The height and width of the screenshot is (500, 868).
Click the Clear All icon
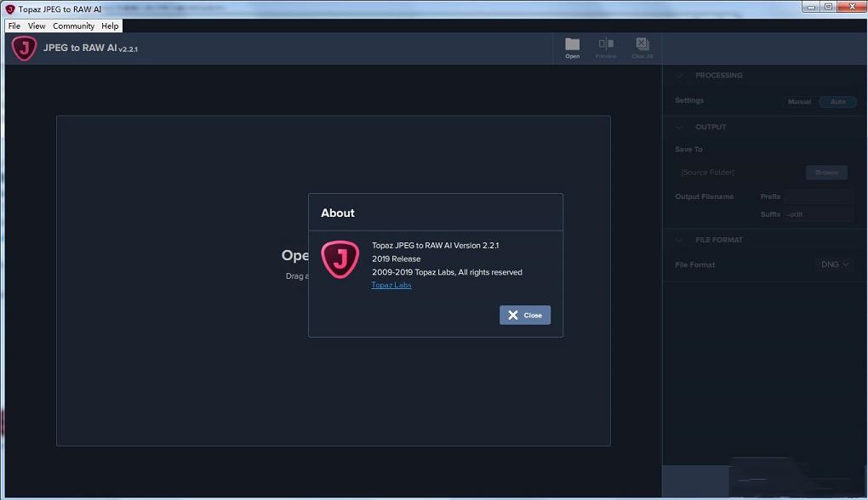pyautogui.click(x=642, y=46)
